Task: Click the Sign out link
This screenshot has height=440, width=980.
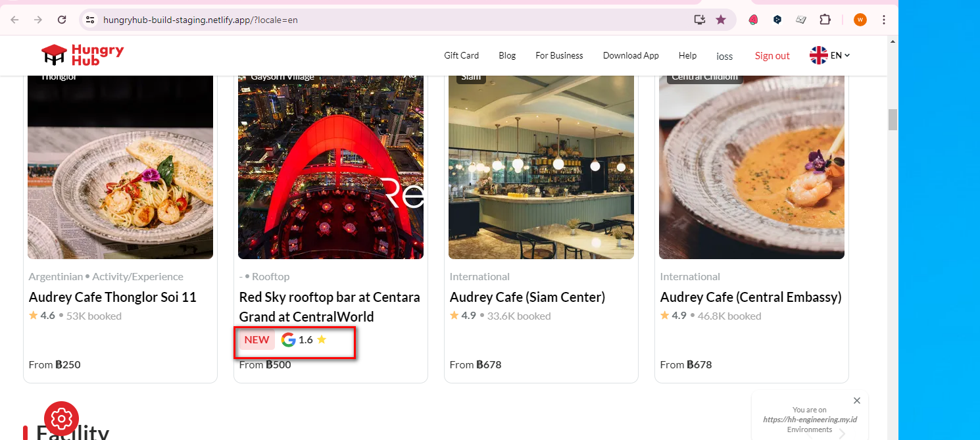Action: click(772, 56)
